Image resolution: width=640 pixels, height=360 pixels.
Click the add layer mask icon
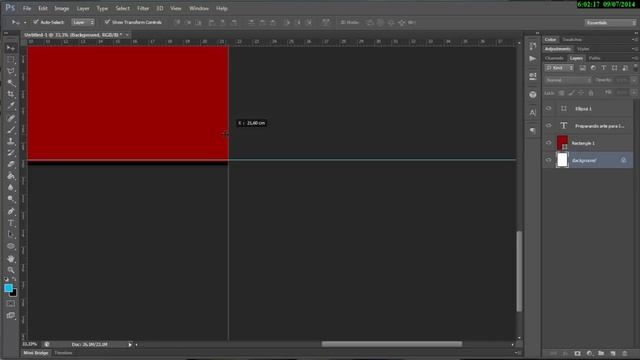click(577, 353)
